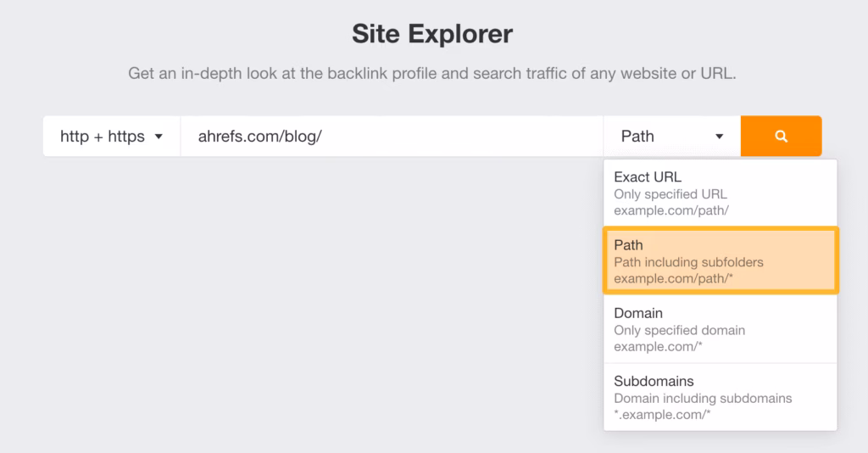Click the "Only specified domain" description
868x453 pixels.
(679, 330)
